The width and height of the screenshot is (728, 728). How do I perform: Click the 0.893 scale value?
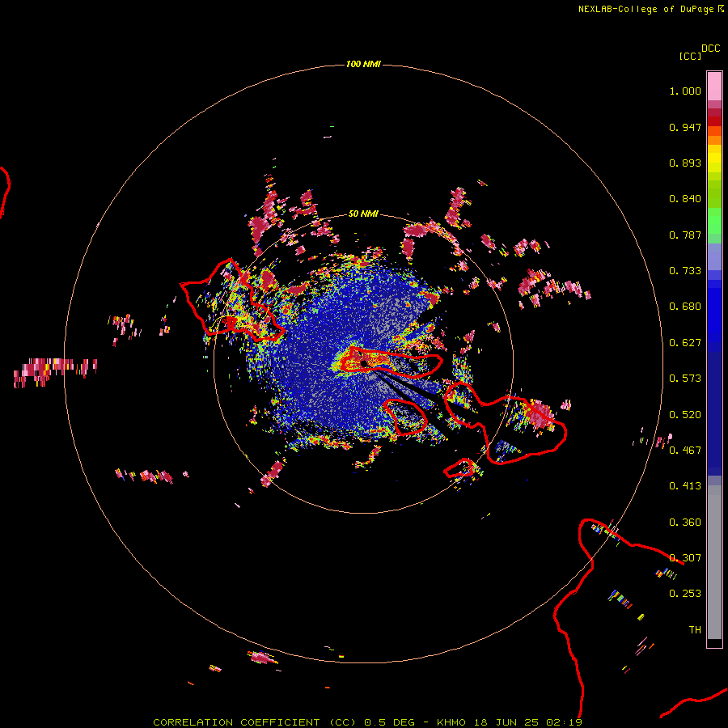click(x=685, y=163)
